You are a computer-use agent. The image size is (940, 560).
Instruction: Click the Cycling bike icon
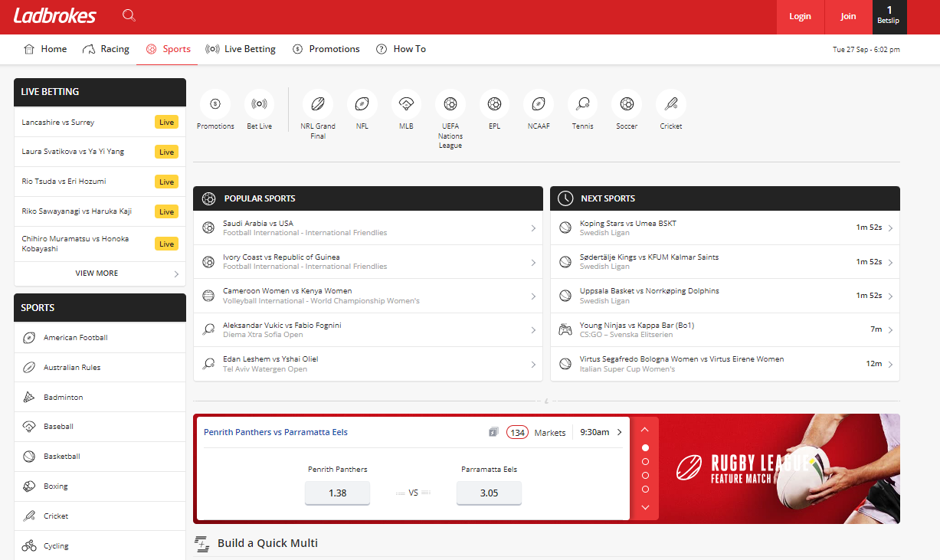29,546
